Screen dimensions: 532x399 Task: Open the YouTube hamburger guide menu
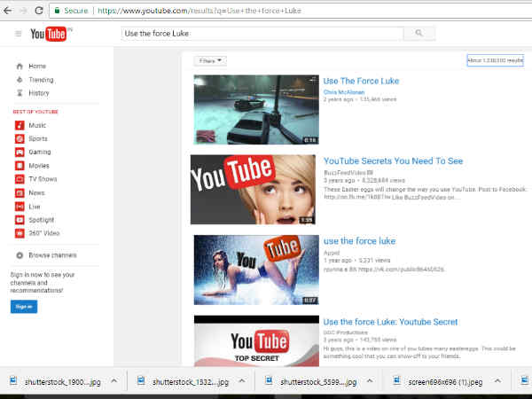19,34
